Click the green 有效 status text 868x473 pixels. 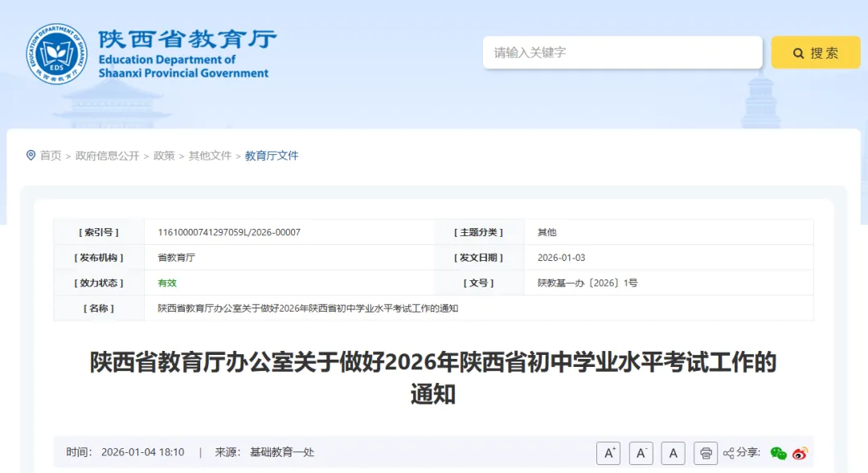coord(167,283)
